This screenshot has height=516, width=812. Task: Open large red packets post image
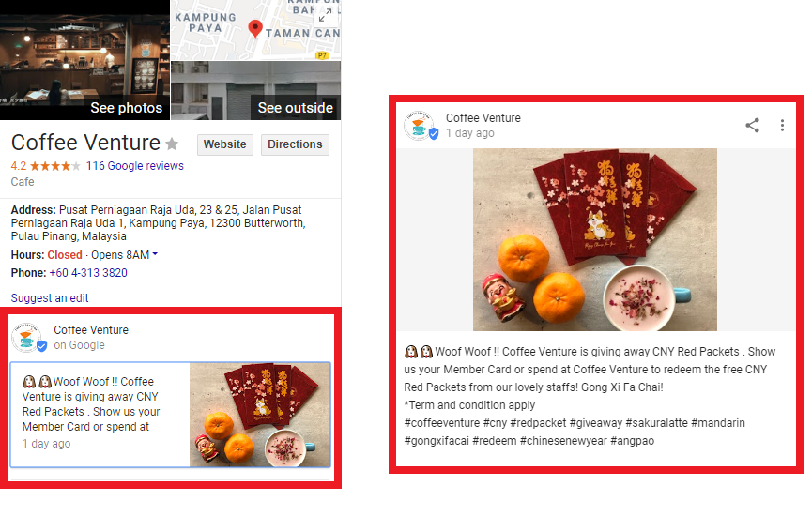(595, 239)
